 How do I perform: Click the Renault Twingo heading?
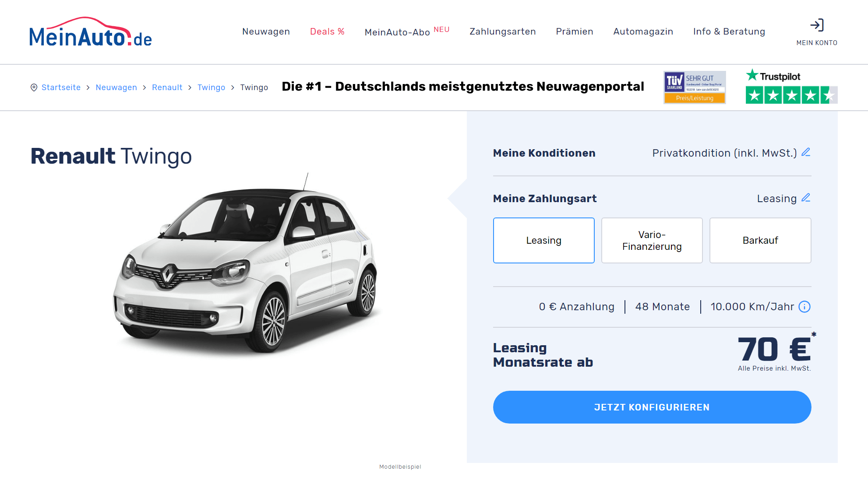pos(111,157)
